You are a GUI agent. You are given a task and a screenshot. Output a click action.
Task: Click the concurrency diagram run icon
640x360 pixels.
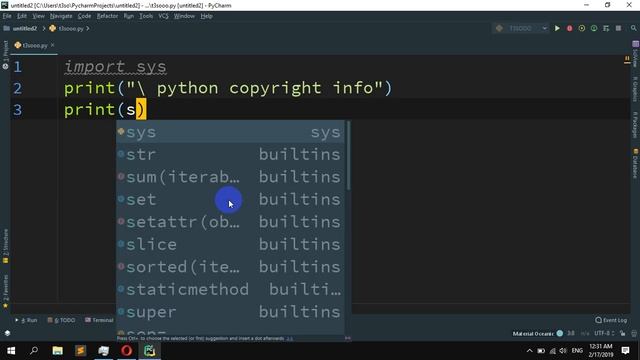606,28
